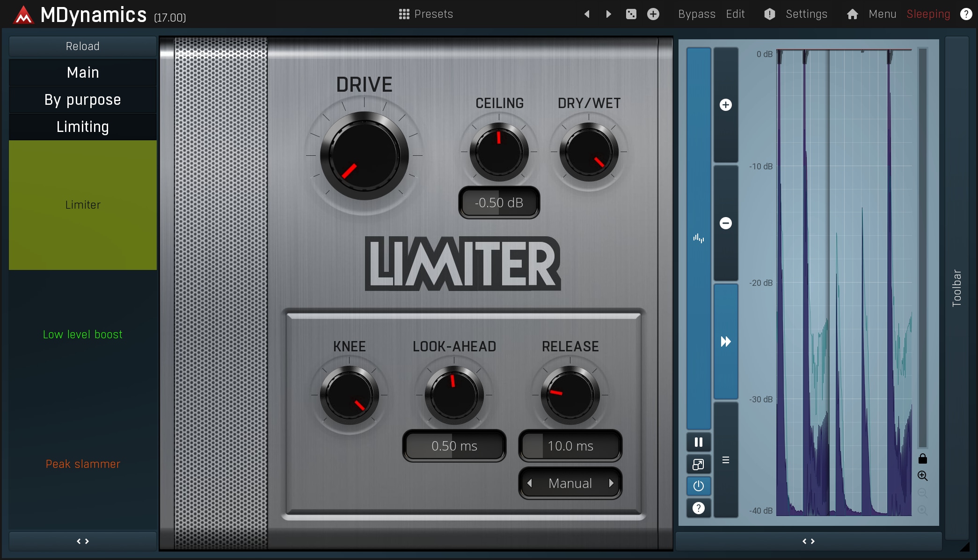
Task: Click the random preset dice icon
Action: point(631,14)
